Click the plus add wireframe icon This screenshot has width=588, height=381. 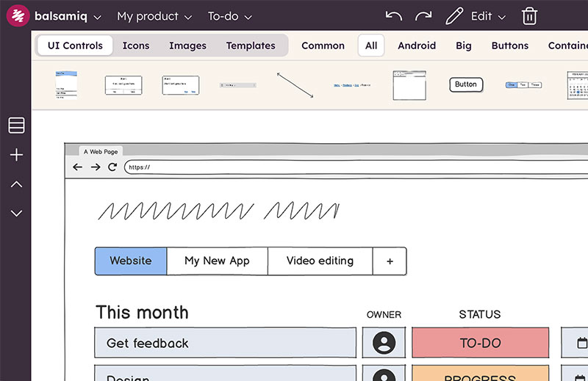pos(16,155)
